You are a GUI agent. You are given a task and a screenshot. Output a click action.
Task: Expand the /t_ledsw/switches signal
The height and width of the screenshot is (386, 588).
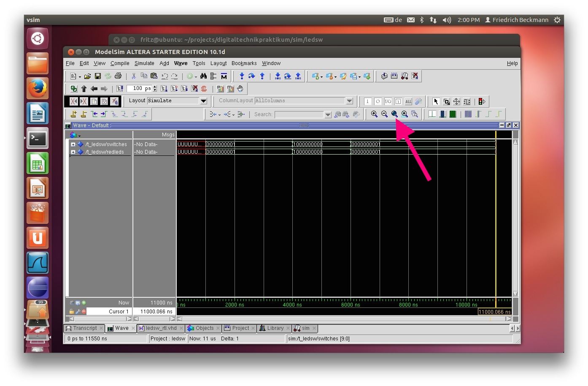click(x=73, y=144)
